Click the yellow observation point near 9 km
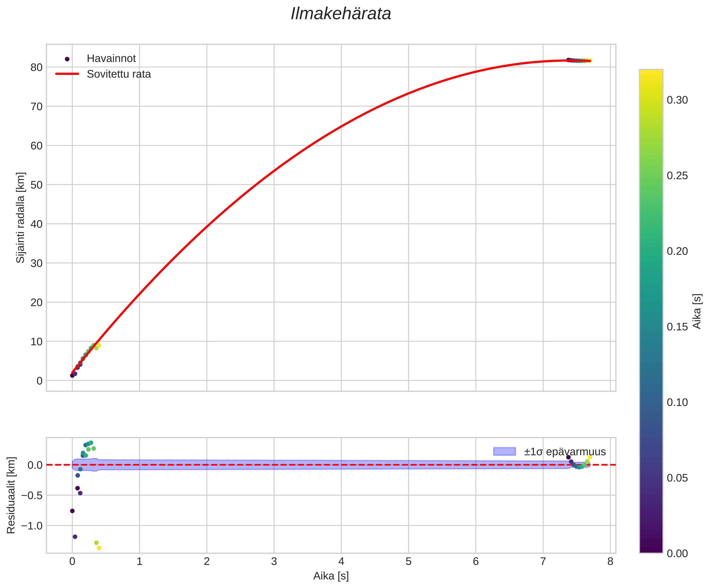The width and height of the screenshot is (709, 588). coord(99,345)
